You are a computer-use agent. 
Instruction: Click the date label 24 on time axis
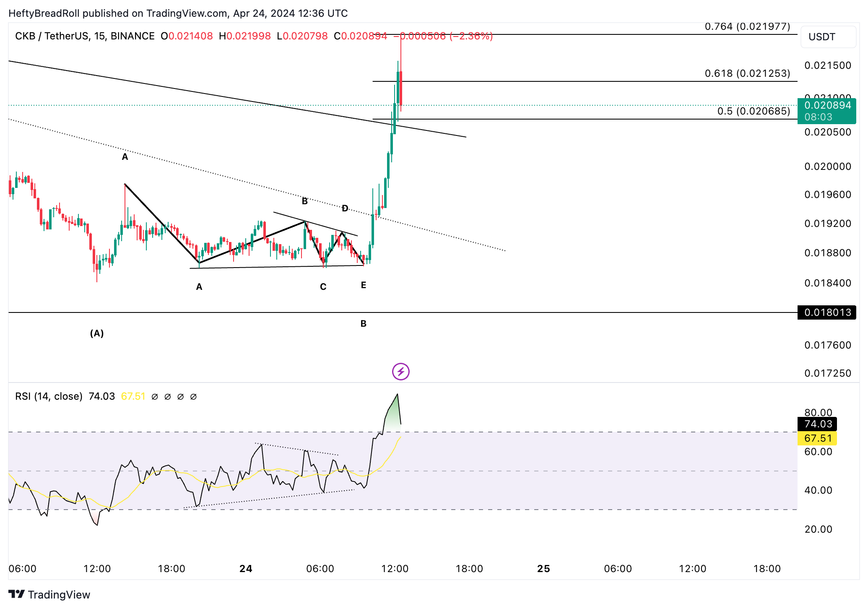246,569
